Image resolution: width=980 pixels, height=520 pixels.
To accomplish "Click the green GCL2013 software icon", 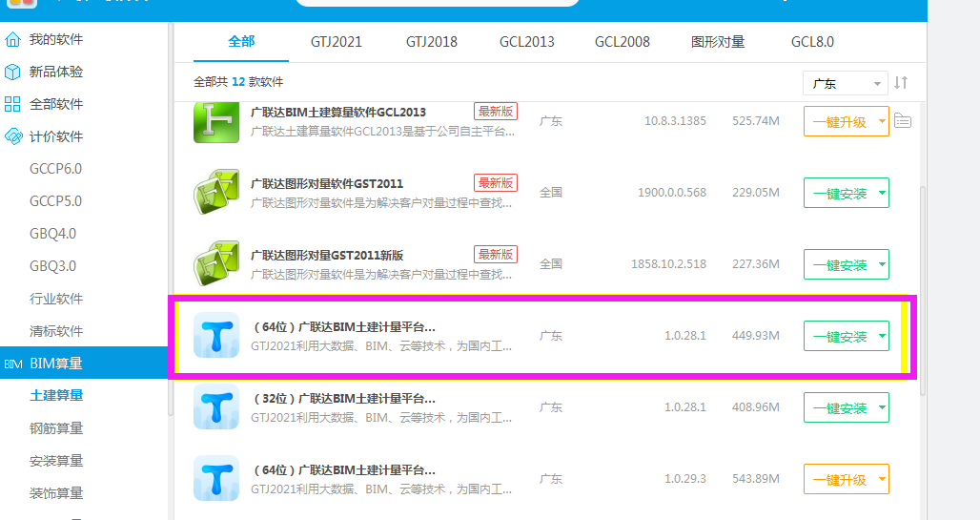I will click(x=216, y=121).
